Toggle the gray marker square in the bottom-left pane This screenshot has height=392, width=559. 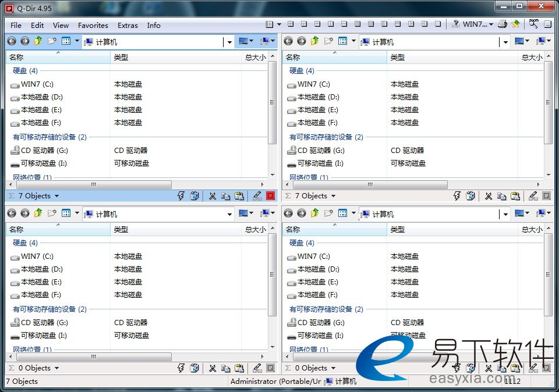coord(271,368)
